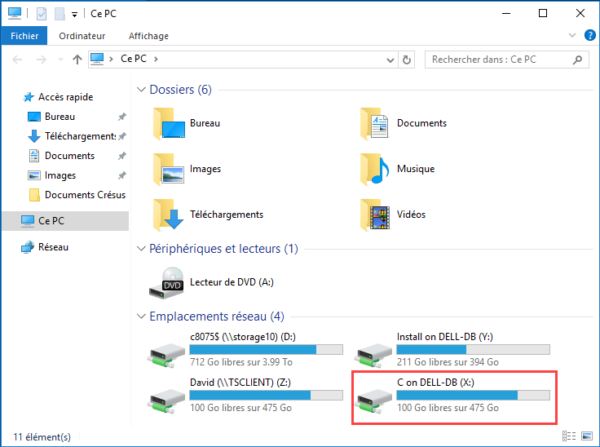Open Documents Crésus in navigation pane
The height and width of the screenshot is (447, 600).
pos(85,195)
